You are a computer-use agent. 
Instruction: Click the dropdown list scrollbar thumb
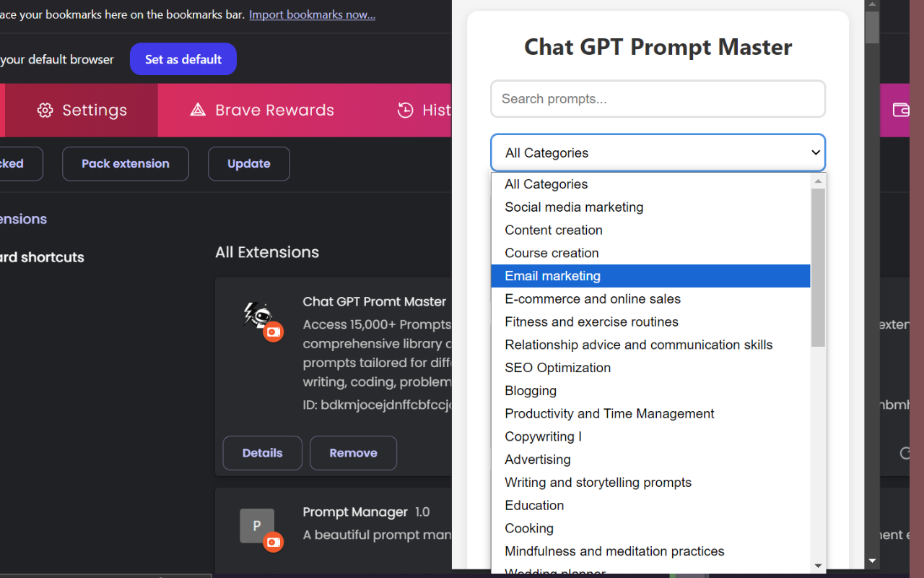[x=818, y=268]
